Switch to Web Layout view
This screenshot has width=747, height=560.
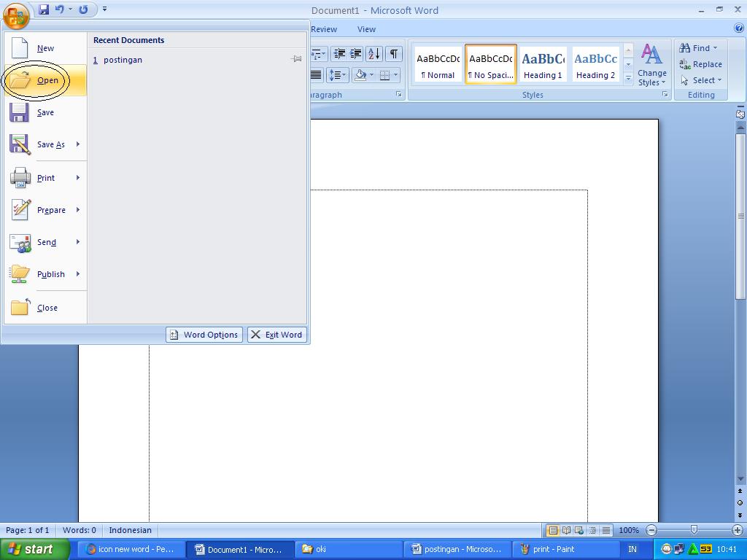(578, 530)
